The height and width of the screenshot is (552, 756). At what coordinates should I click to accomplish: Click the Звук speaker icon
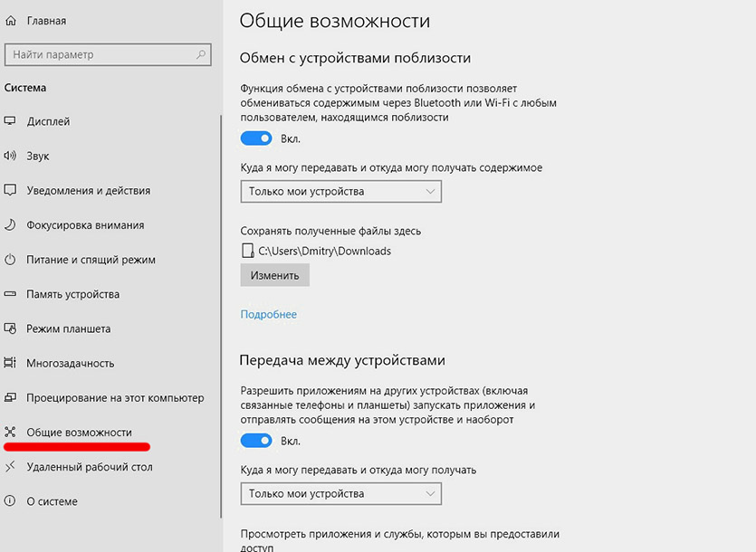pos(11,156)
